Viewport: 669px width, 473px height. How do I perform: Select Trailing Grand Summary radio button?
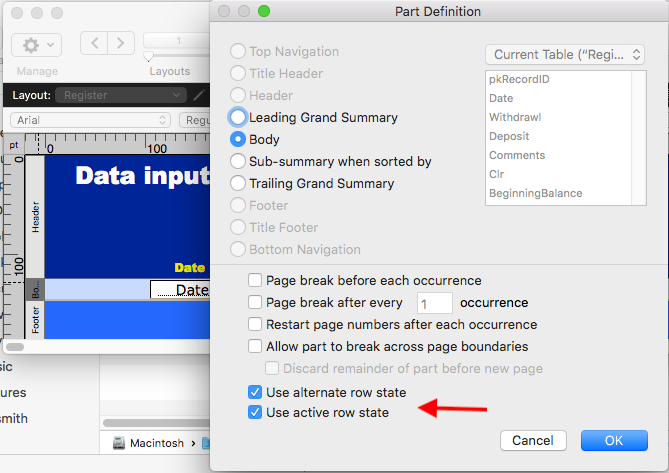click(x=238, y=183)
